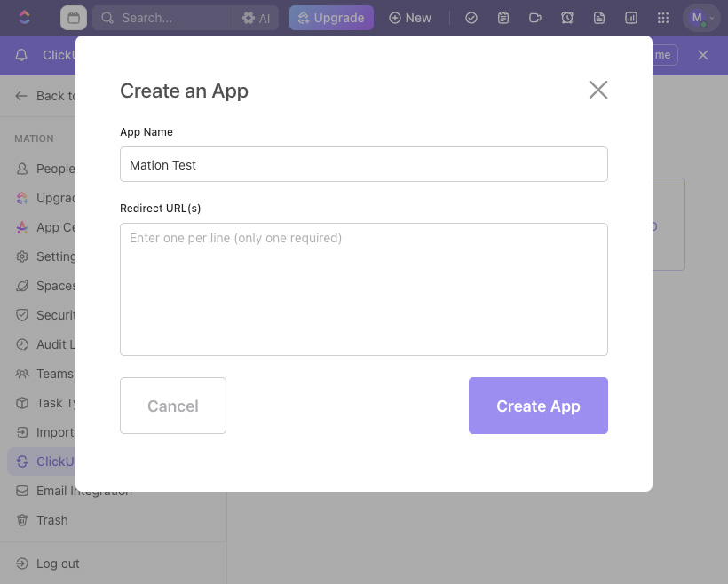This screenshot has height=584, width=728.
Task: Open the checkmark tasks icon
Action: 471,18
